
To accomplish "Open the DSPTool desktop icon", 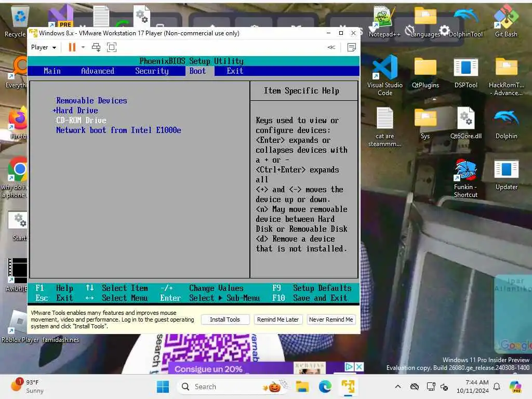I will 466,73.
